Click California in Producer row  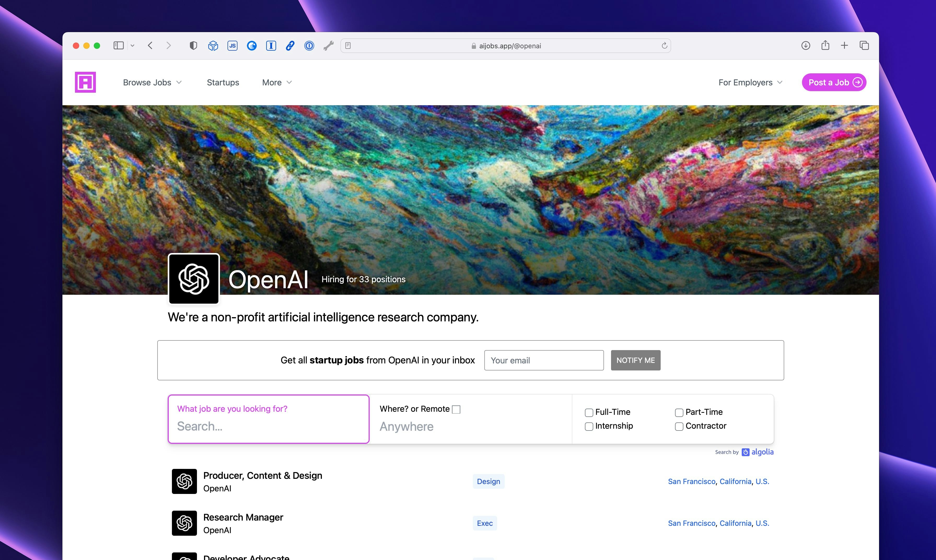pyautogui.click(x=736, y=481)
